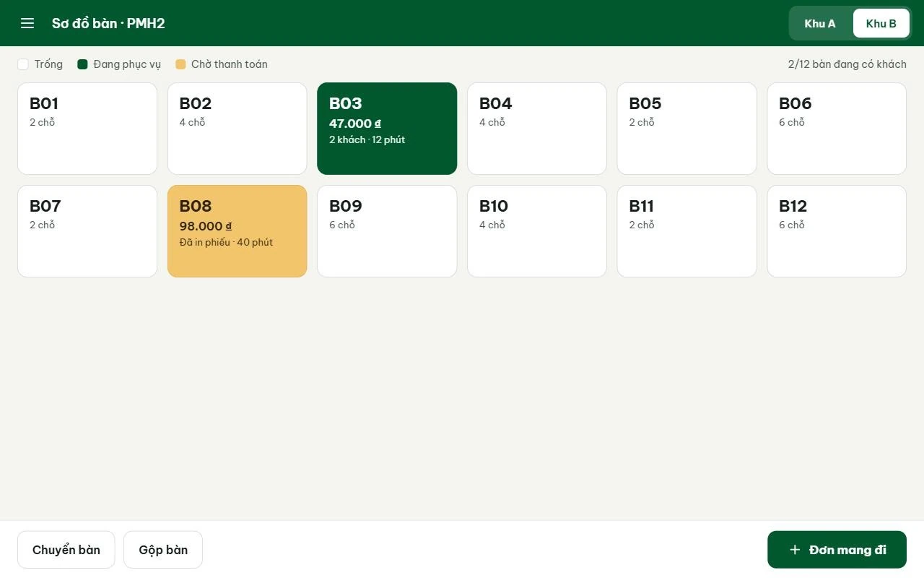
Task: Click the Trống legend swatch
Action: coord(23,64)
